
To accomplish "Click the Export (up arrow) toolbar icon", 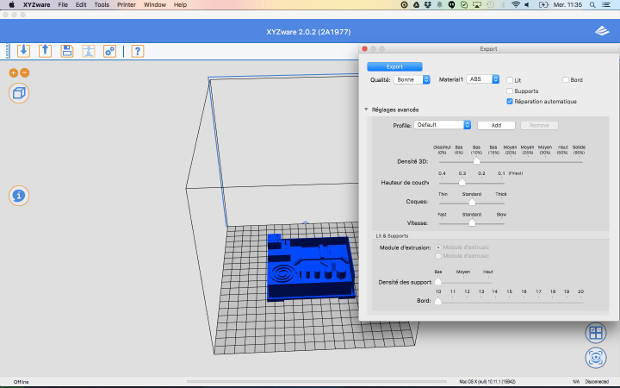I will pos(45,51).
